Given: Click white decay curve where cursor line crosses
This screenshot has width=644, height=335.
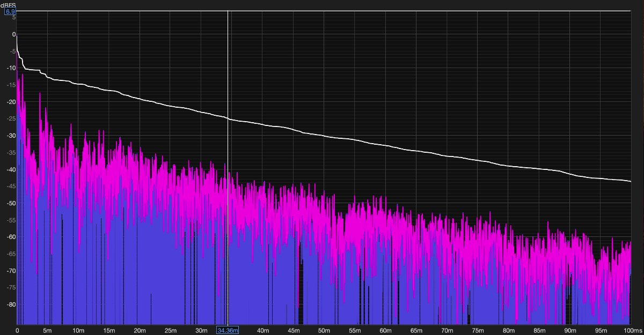Looking at the screenshot, I should pyautogui.click(x=228, y=118).
